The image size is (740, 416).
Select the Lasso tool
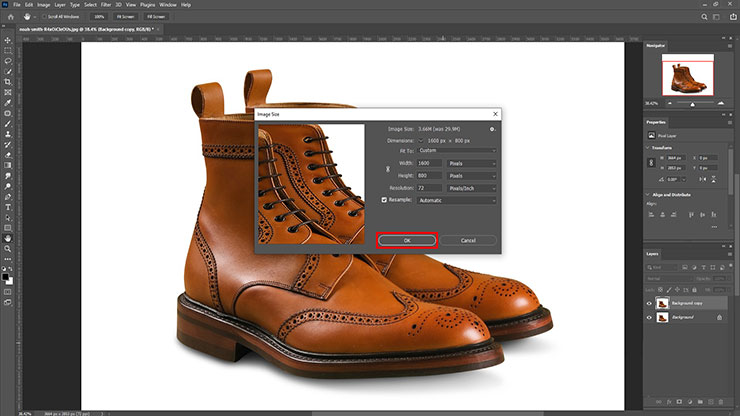(7, 60)
